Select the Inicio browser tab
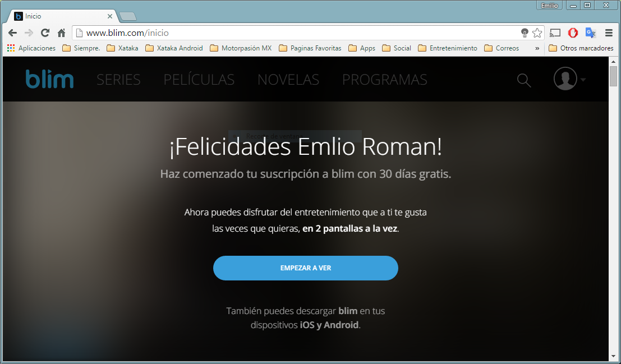The height and width of the screenshot is (364, 621). click(63, 16)
